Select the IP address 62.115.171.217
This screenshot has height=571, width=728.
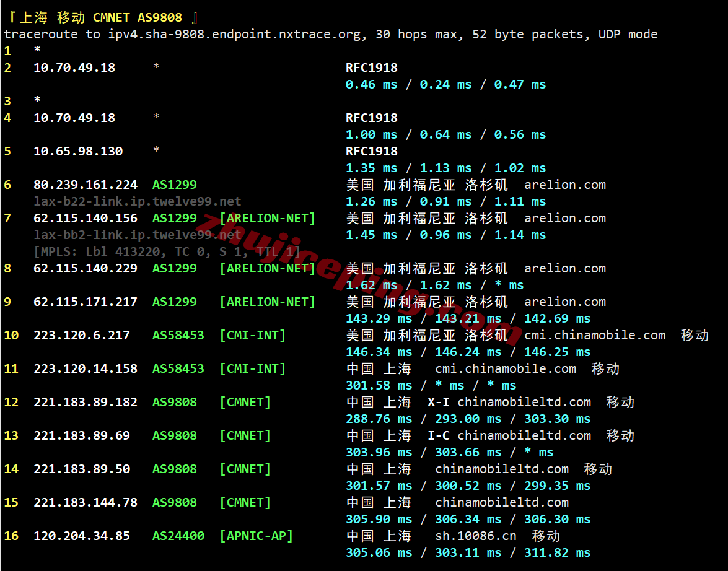click(x=86, y=302)
